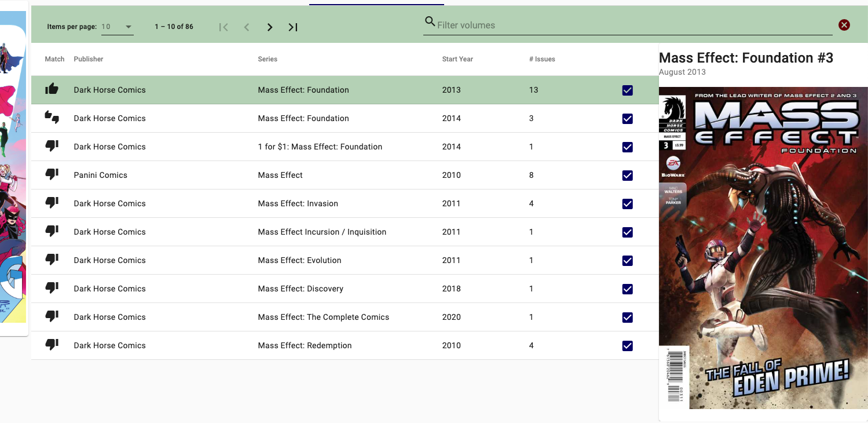Click the thumbs up match icon for Mass Effect: Foundation 2013
The width and height of the screenshot is (868, 423).
[x=52, y=89]
